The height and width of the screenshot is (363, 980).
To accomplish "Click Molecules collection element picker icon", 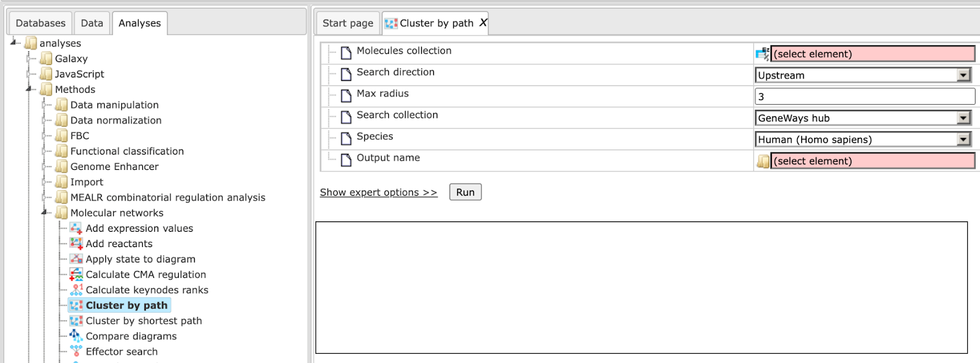I will coord(763,54).
